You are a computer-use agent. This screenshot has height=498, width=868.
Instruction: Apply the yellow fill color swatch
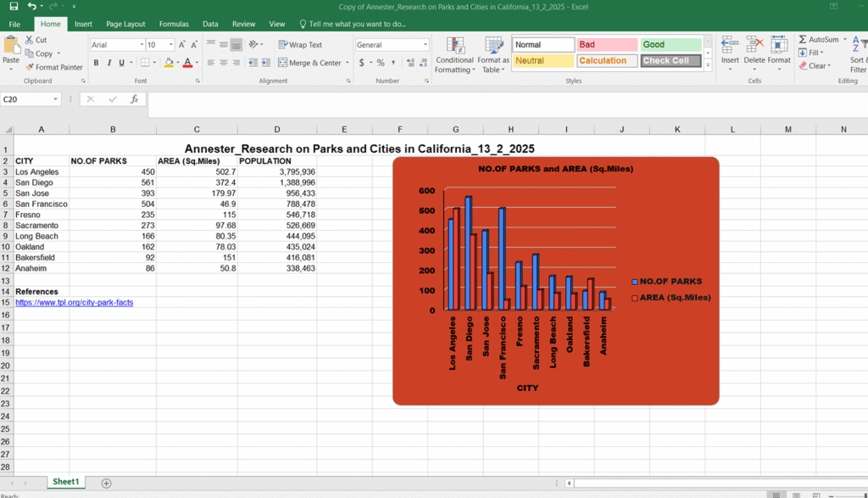click(x=169, y=63)
